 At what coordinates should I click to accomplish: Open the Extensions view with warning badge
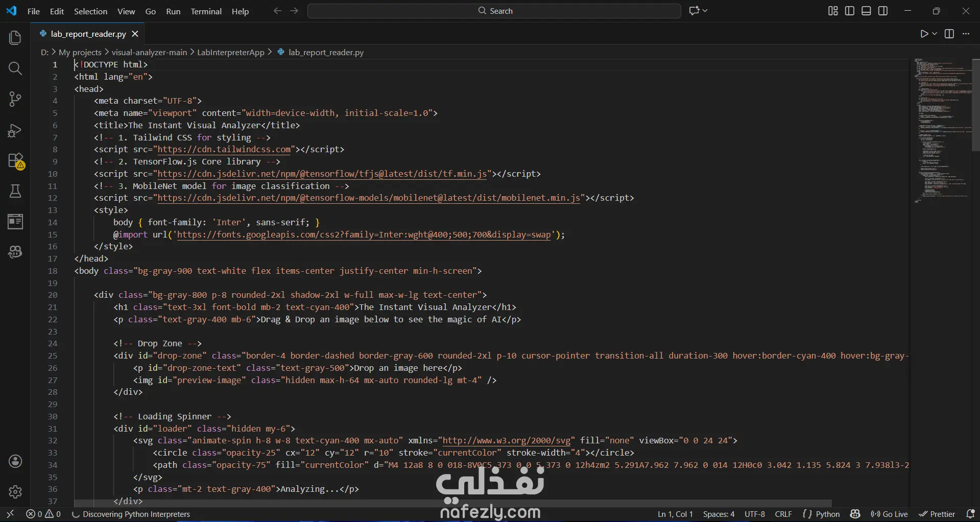pos(15,161)
